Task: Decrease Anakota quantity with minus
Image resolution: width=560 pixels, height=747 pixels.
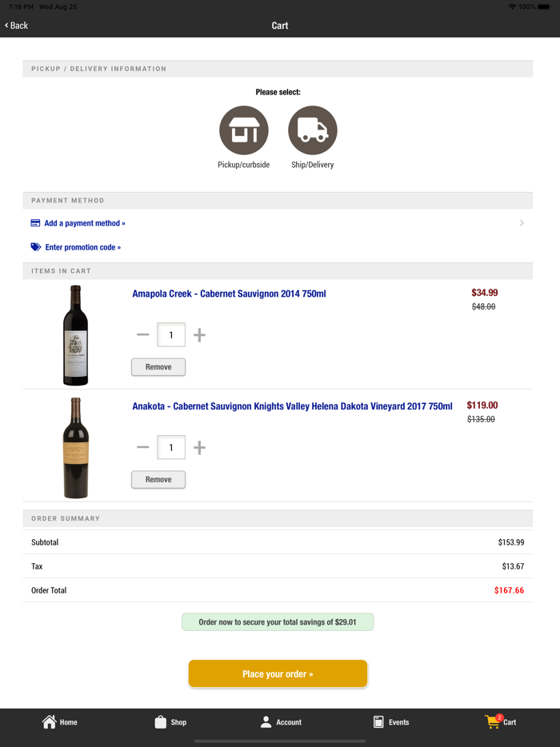Action: (143, 448)
